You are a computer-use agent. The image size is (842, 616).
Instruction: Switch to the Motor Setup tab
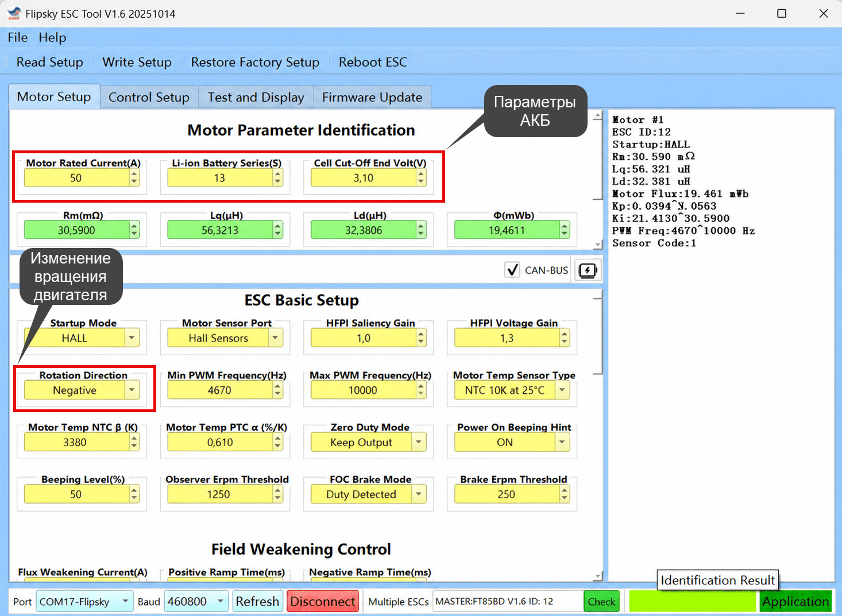(54, 96)
